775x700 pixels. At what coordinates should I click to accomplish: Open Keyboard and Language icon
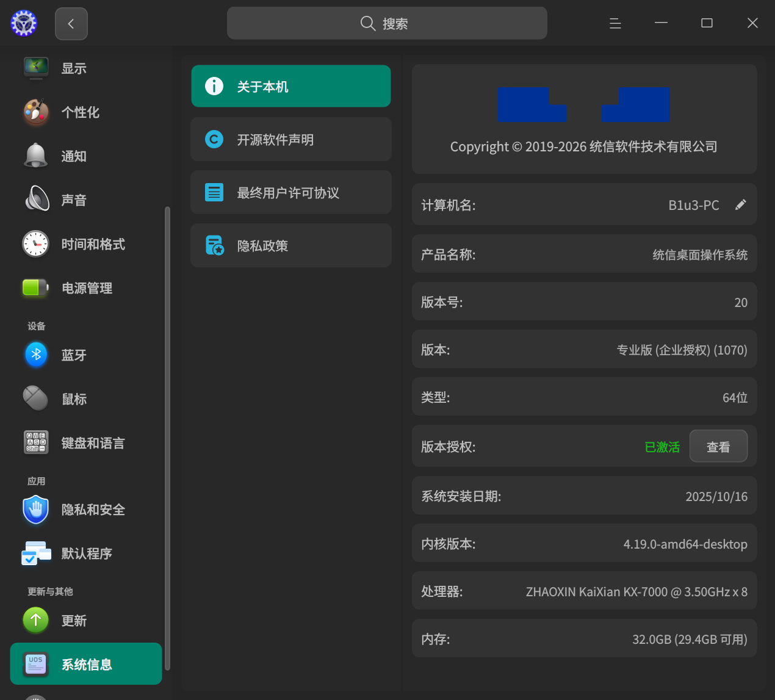[x=36, y=442]
